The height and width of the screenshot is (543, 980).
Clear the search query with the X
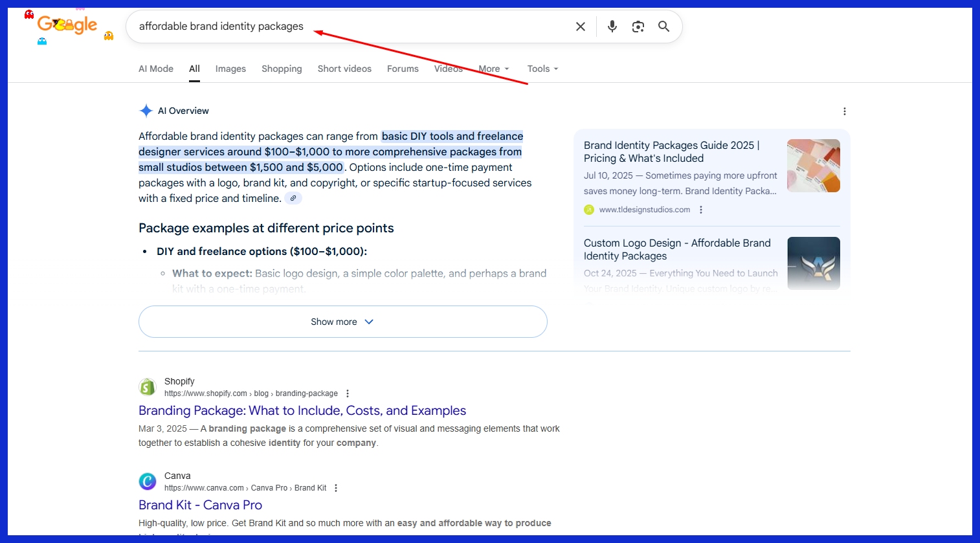pyautogui.click(x=580, y=26)
